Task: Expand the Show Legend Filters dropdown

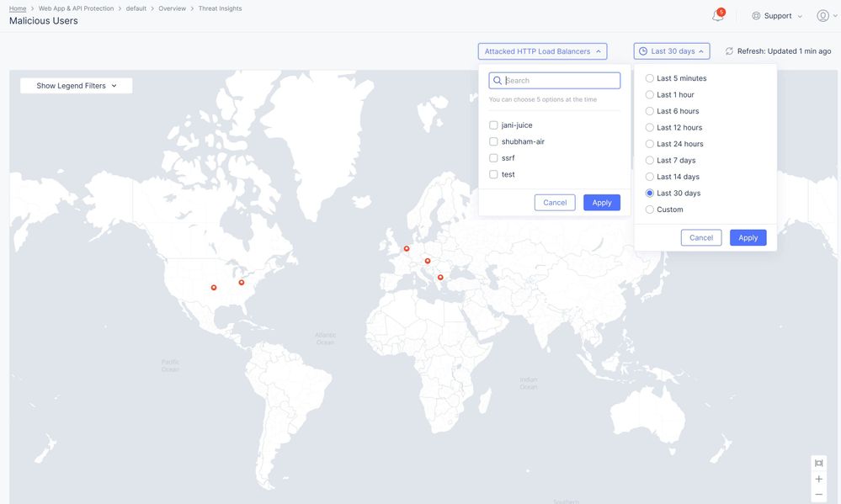Action: (x=77, y=86)
